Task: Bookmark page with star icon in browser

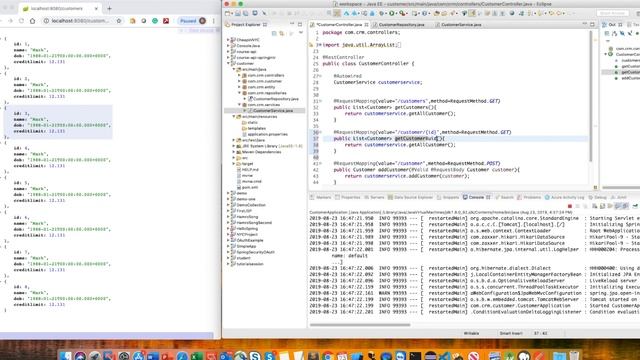Action: 119,20
